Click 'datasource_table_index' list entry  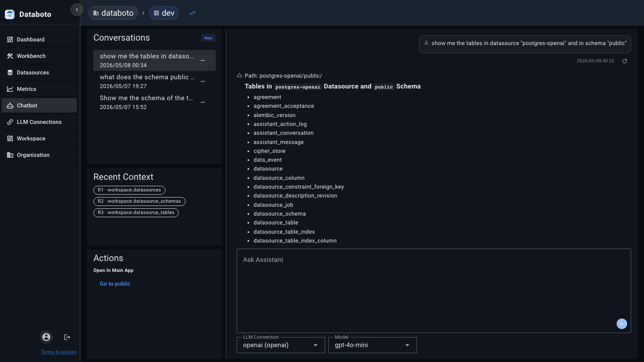pyautogui.click(x=284, y=232)
